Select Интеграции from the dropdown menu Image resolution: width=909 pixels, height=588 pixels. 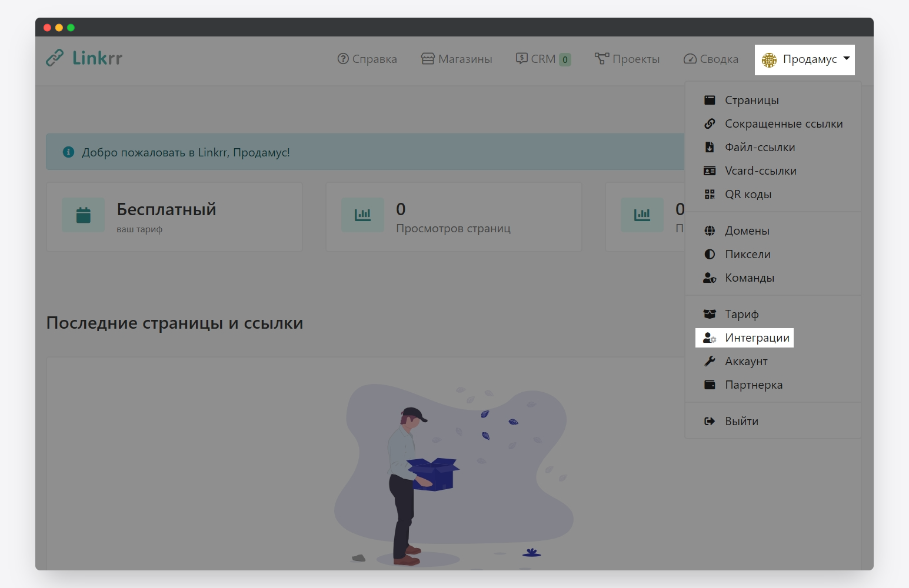757,338
